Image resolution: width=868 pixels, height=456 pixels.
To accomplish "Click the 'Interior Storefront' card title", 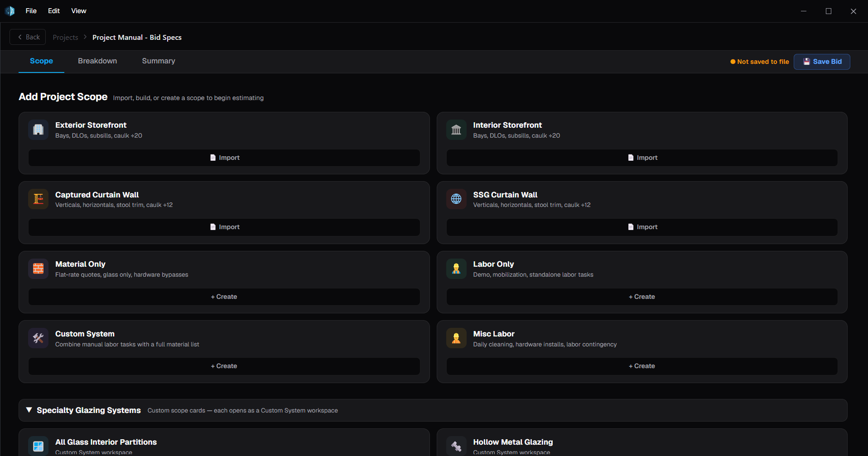I will (x=507, y=125).
